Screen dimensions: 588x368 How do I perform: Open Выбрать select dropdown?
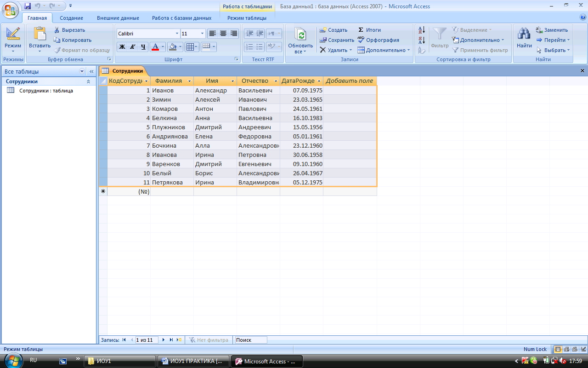point(553,50)
